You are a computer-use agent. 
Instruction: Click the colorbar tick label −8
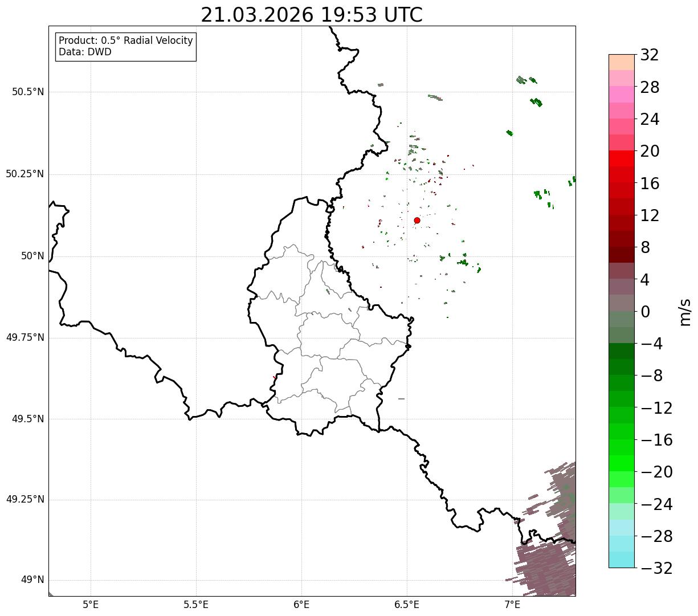coord(652,376)
